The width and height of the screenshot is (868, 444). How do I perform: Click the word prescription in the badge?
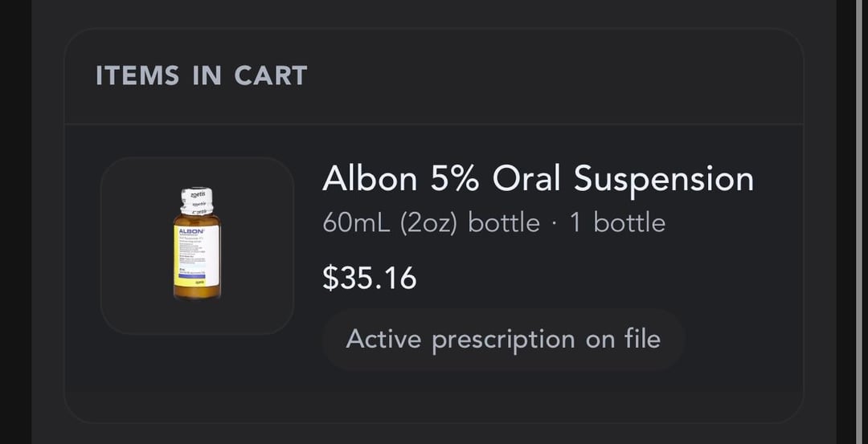(x=503, y=340)
